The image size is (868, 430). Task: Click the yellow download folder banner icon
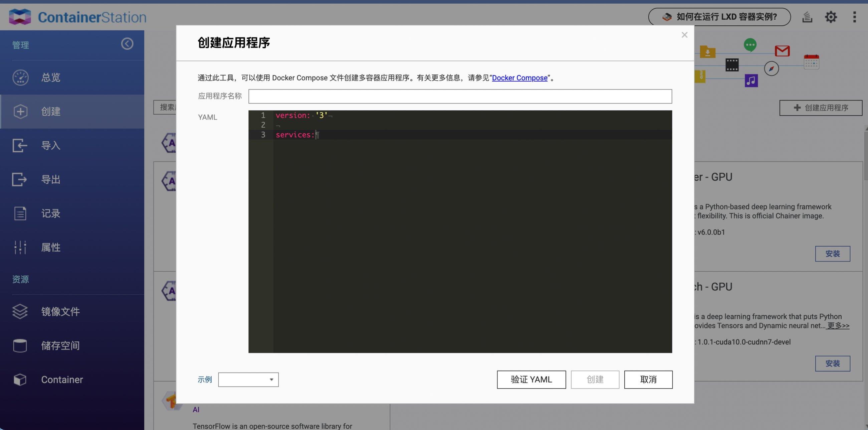point(708,52)
